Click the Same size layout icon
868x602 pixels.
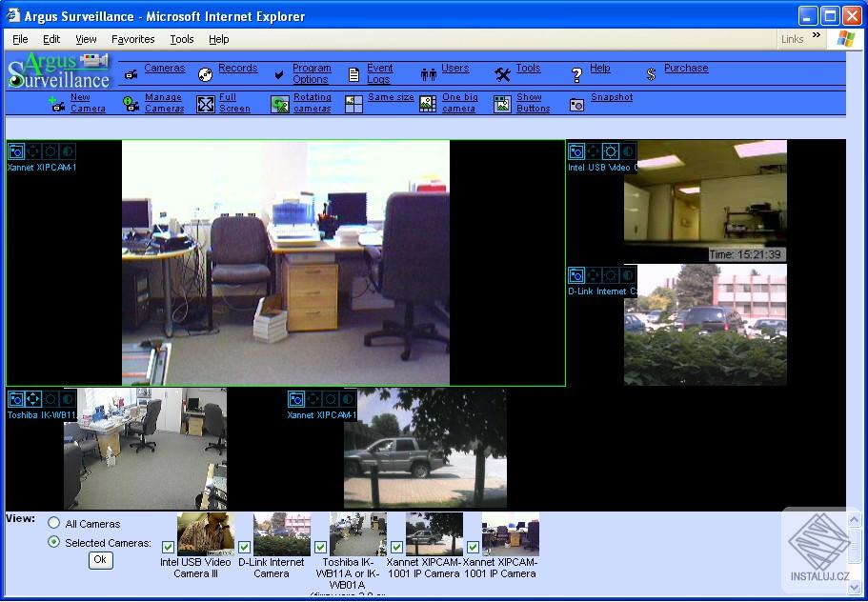point(391,96)
